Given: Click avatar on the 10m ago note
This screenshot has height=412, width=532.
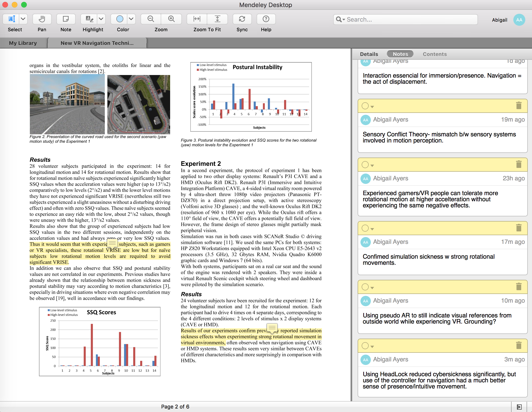Looking at the screenshot, I should tap(365, 301).
